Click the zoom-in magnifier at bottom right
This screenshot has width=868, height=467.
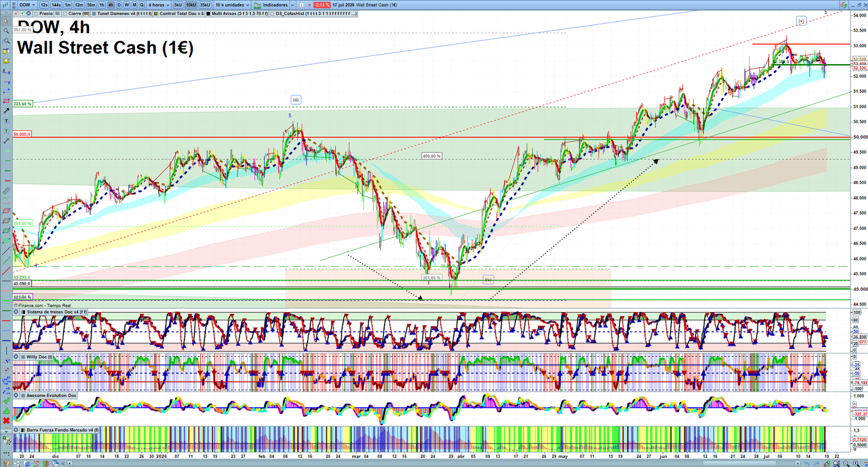click(x=857, y=464)
